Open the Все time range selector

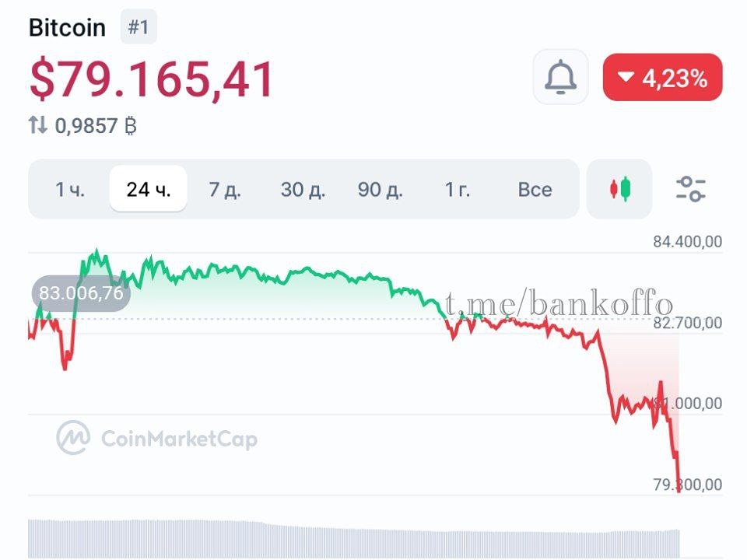[x=535, y=189]
